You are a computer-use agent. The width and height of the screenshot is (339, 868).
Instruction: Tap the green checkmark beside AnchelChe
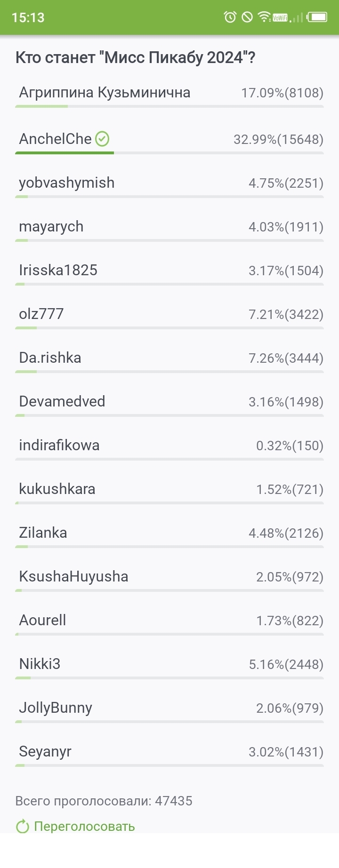point(102,139)
